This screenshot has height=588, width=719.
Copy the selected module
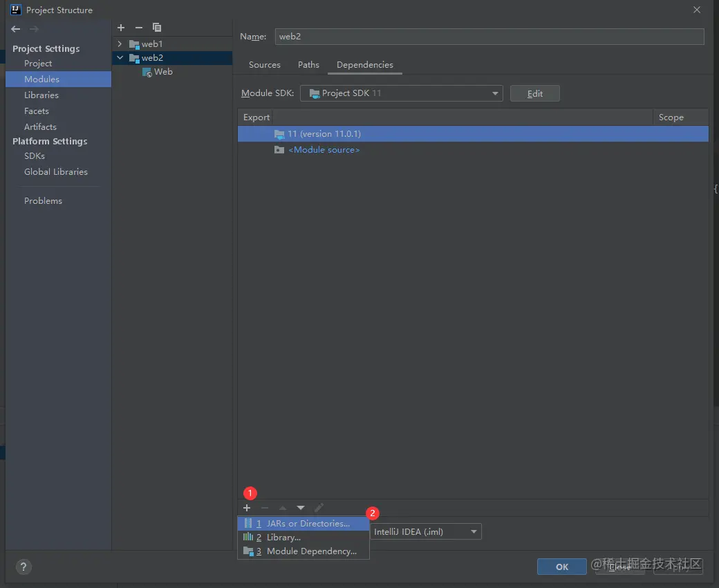tap(157, 28)
